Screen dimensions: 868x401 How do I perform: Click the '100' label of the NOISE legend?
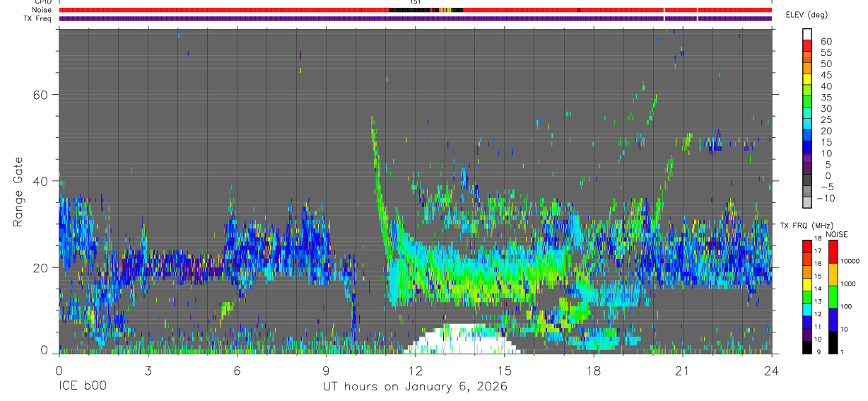click(x=847, y=307)
